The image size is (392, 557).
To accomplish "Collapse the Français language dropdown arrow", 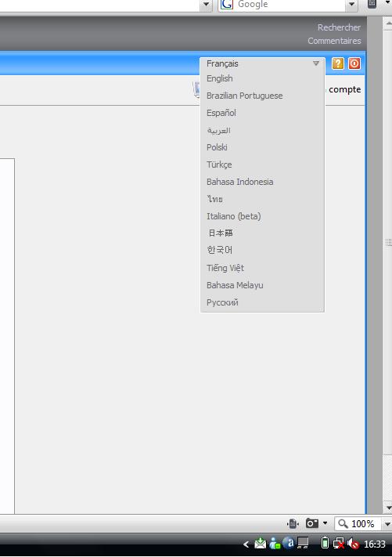I will (x=316, y=63).
